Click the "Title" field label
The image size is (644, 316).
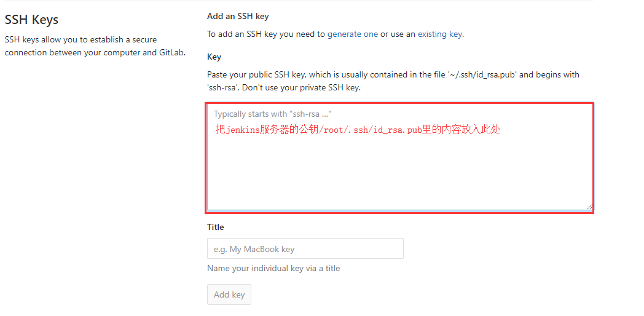[x=216, y=227]
